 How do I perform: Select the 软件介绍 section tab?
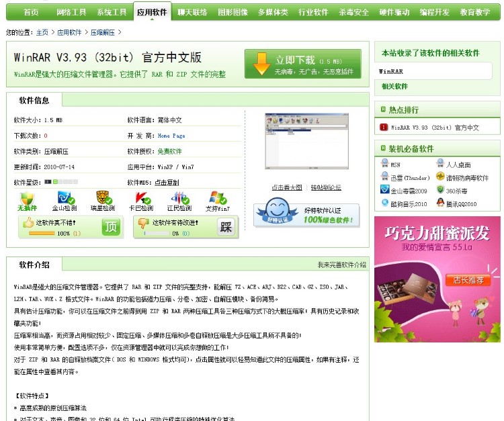[34, 265]
